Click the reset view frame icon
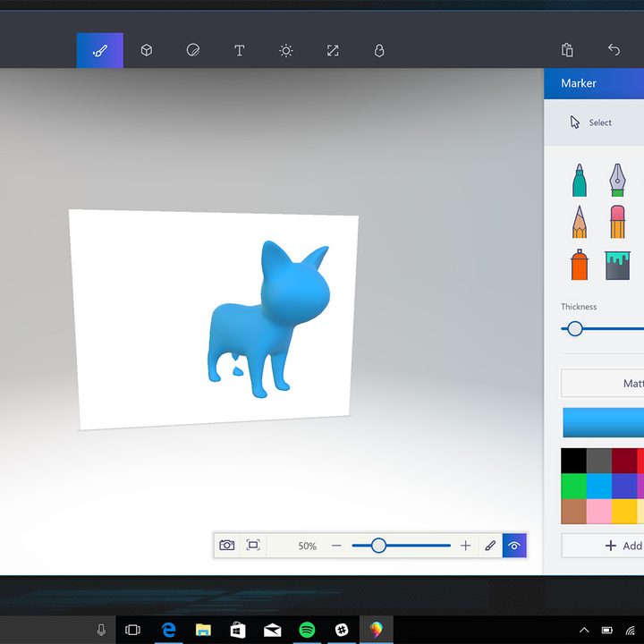 [x=253, y=545]
